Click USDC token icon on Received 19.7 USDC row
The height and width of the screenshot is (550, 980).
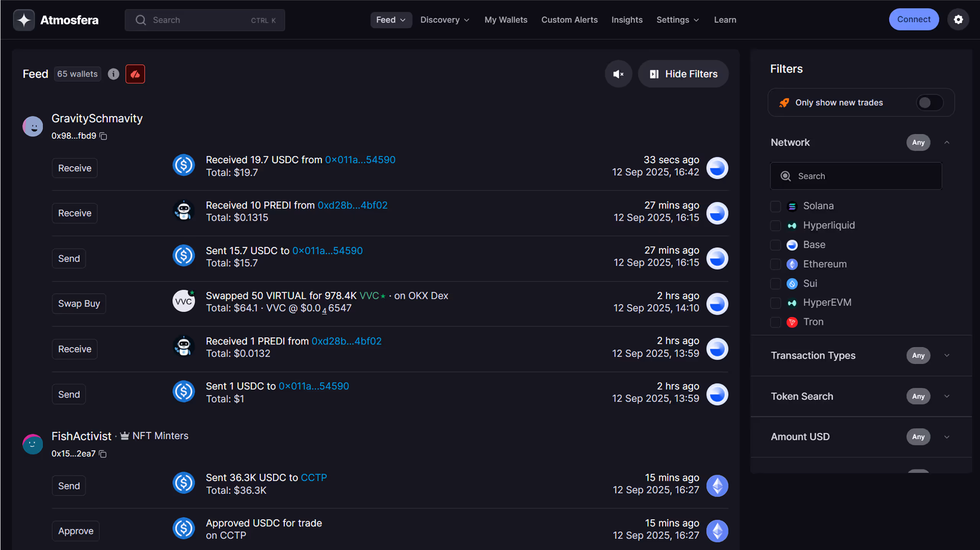(x=184, y=165)
